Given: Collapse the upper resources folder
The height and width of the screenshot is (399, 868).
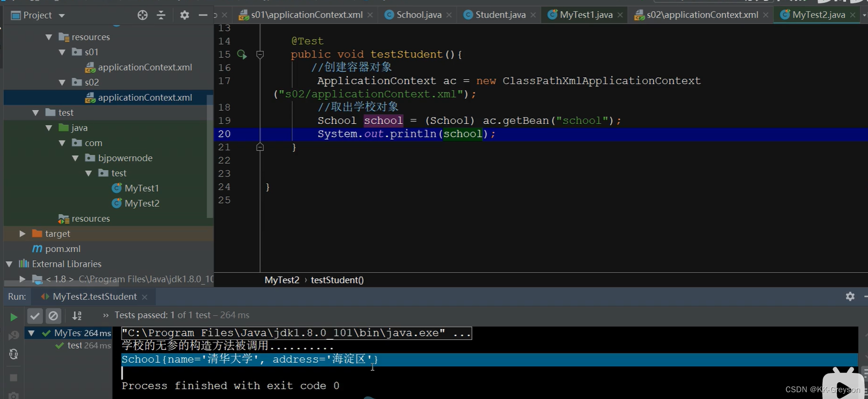Looking at the screenshot, I should coord(49,37).
